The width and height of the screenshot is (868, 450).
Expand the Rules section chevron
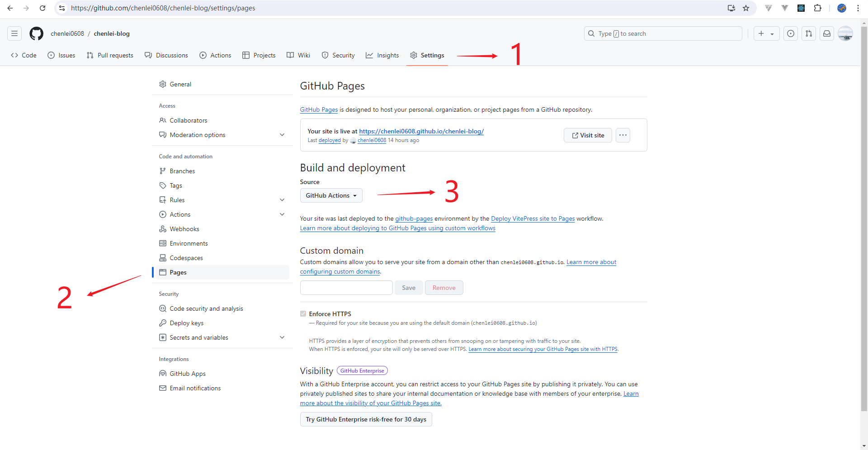tap(282, 200)
